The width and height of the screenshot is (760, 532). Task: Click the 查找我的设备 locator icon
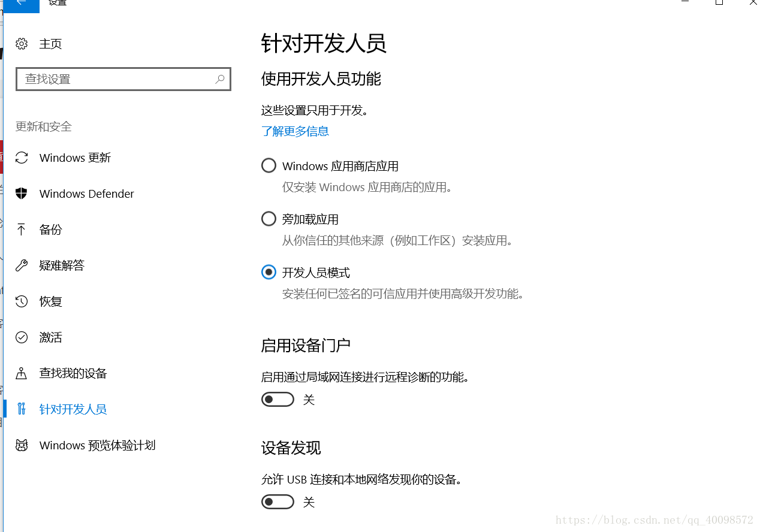click(22, 373)
